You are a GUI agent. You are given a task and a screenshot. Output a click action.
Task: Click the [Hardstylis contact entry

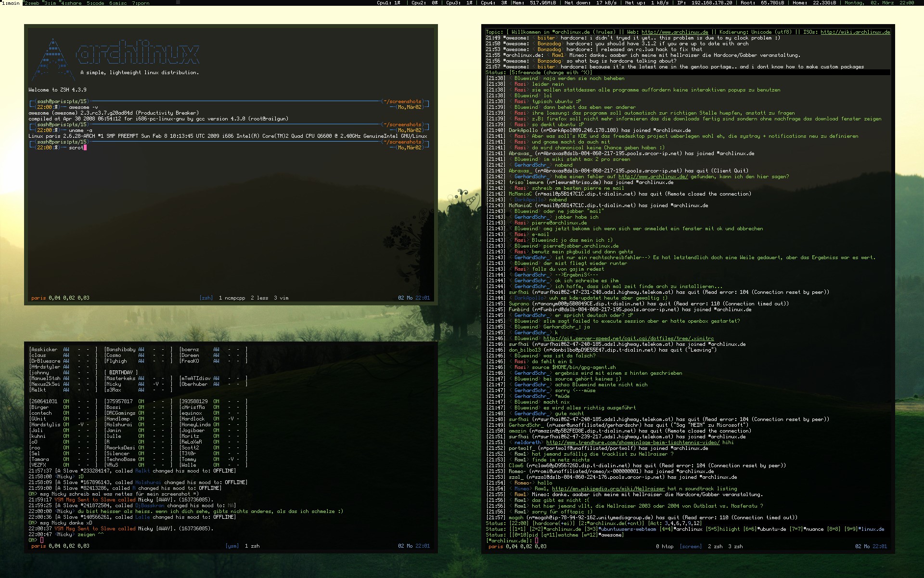click(x=63, y=424)
